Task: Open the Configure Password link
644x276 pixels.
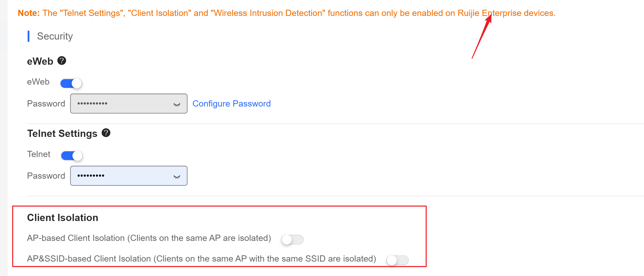Action: point(232,104)
